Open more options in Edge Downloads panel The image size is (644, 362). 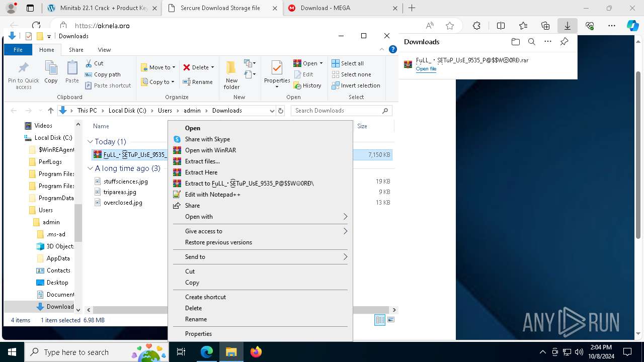tap(548, 42)
